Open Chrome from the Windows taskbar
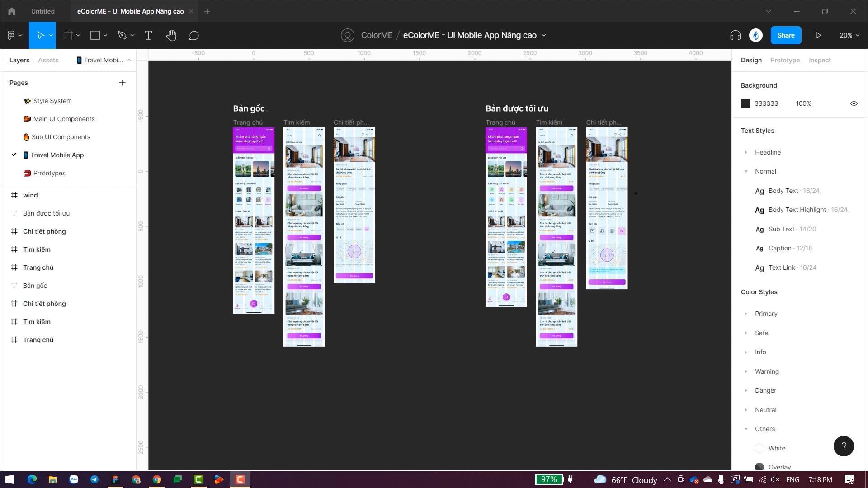The height and width of the screenshot is (488, 868). point(157,479)
